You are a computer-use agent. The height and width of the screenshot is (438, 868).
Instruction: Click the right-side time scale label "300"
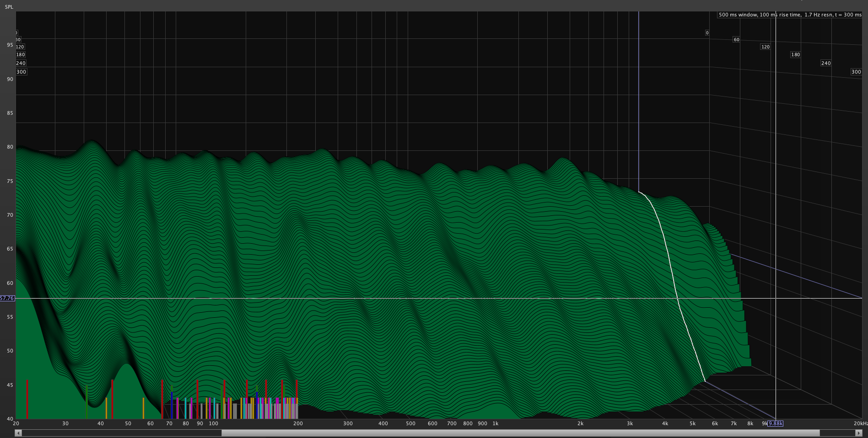tap(856, 72)
